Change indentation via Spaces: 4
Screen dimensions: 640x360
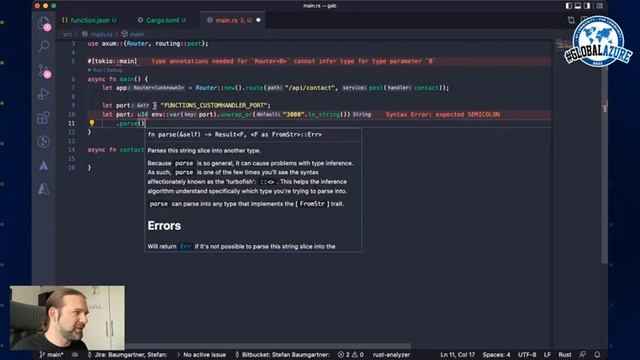coord(496,355)
